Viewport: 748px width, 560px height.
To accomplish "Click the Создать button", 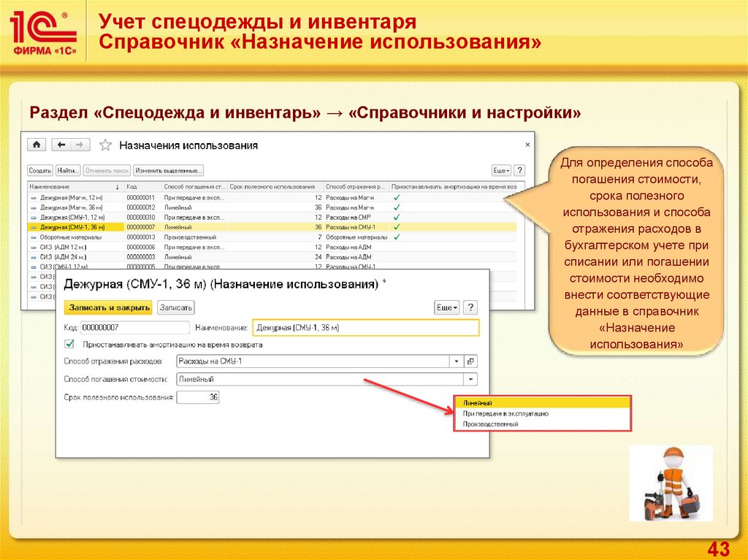I will 40,170.
